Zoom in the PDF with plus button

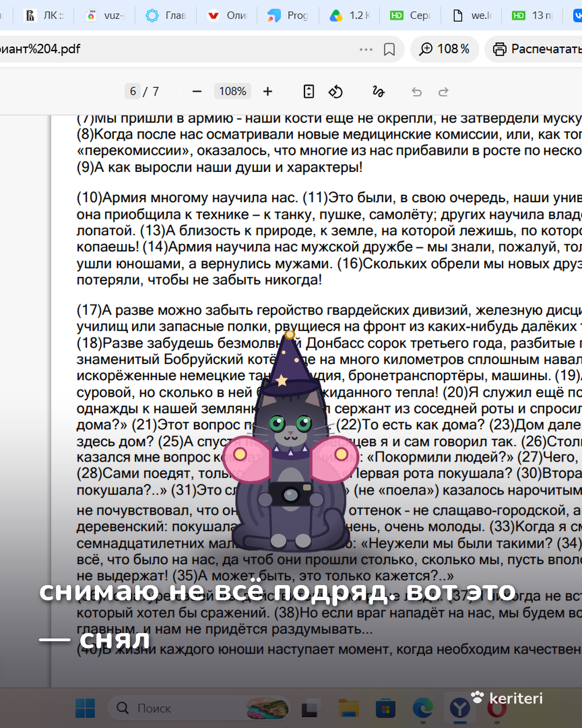point(268,92)
